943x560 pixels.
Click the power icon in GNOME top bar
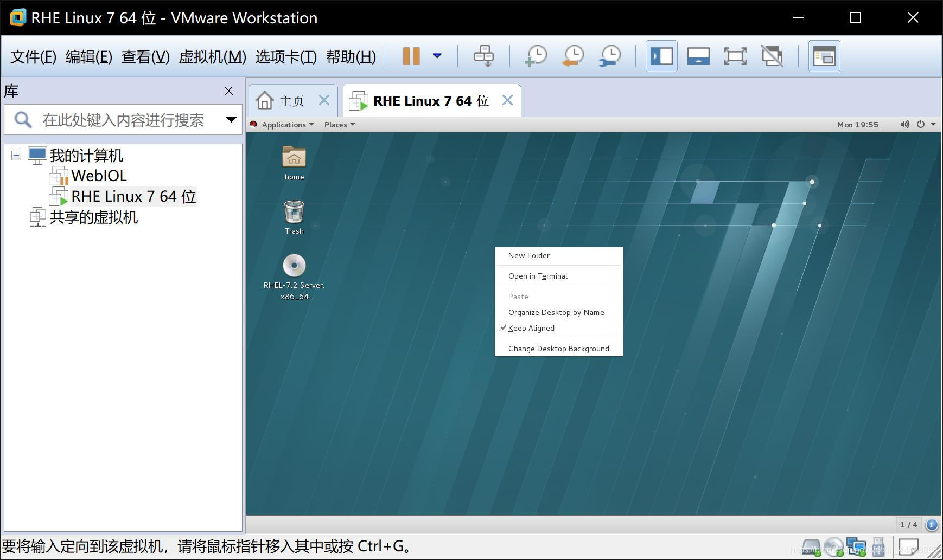920,124
